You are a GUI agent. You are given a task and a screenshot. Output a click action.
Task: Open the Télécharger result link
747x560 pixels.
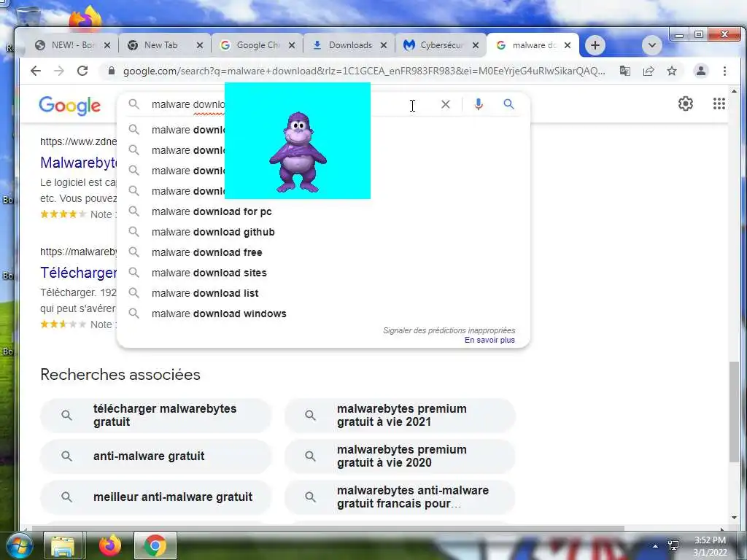tap(79, 273)
